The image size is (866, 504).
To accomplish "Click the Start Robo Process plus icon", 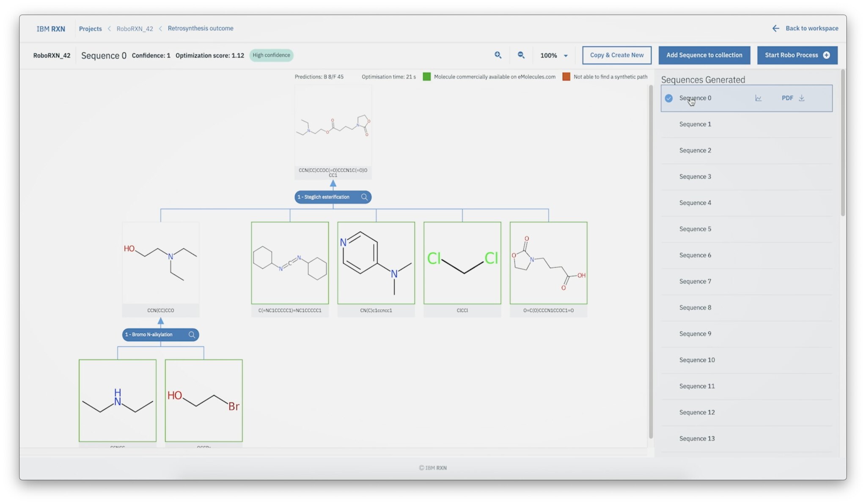I will (828, 55).
